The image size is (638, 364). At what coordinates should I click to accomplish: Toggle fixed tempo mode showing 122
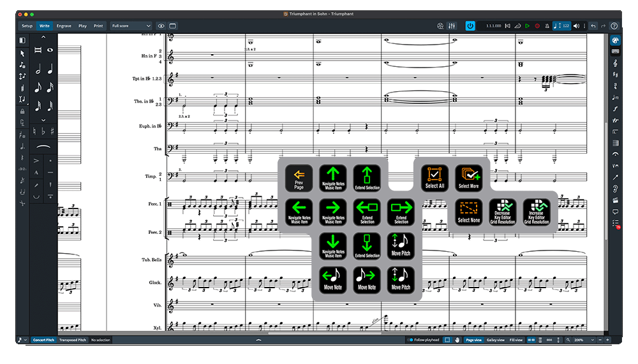point(562,25)
